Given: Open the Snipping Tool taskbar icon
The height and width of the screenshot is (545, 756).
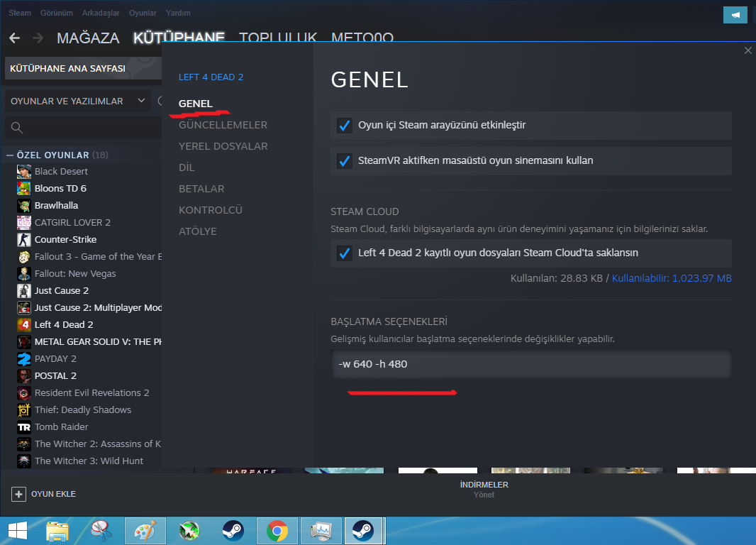Looking at the screenshot, I should pos(101,531).
